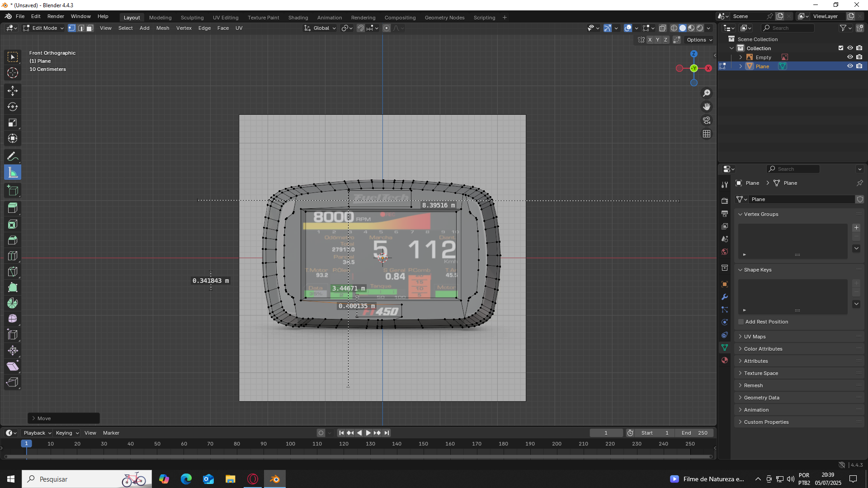
Task: Expand the UV Maps panel
Action: click(x=755, y=337)
